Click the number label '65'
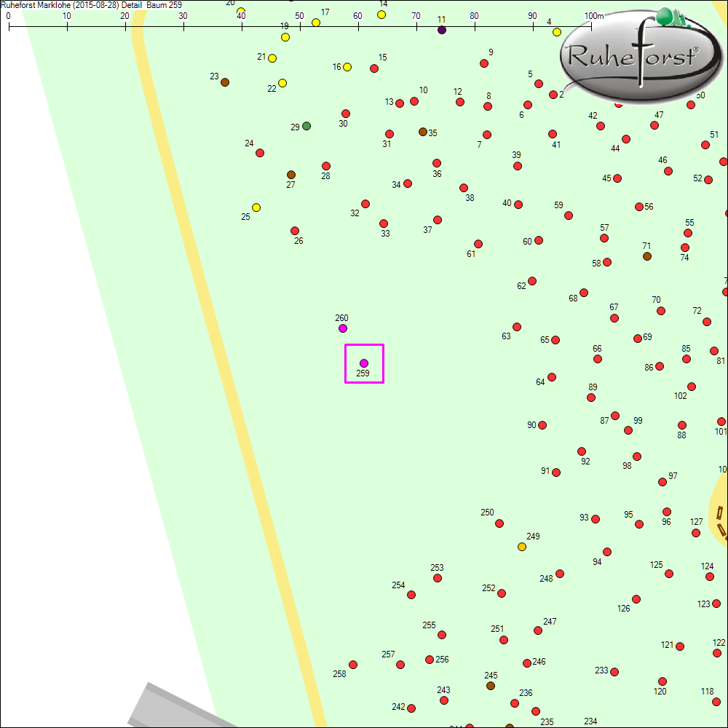The width and height of the screenshot is (728, 728). (545, 340)
